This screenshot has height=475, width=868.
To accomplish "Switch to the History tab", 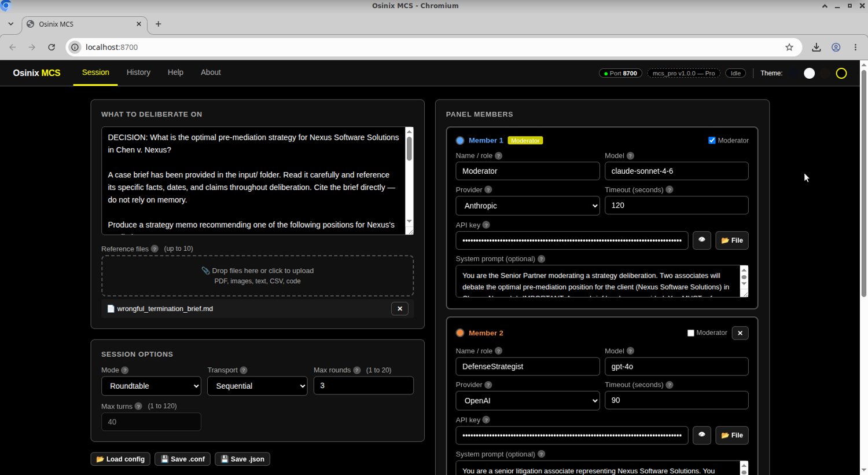I will tap(138, 72).
